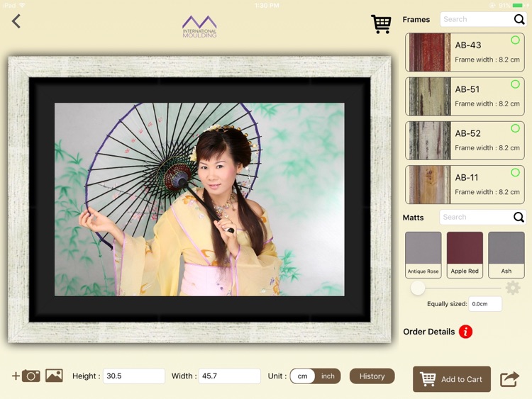Switch unit to cm
532x399 pixels.
tap(302, 376)
